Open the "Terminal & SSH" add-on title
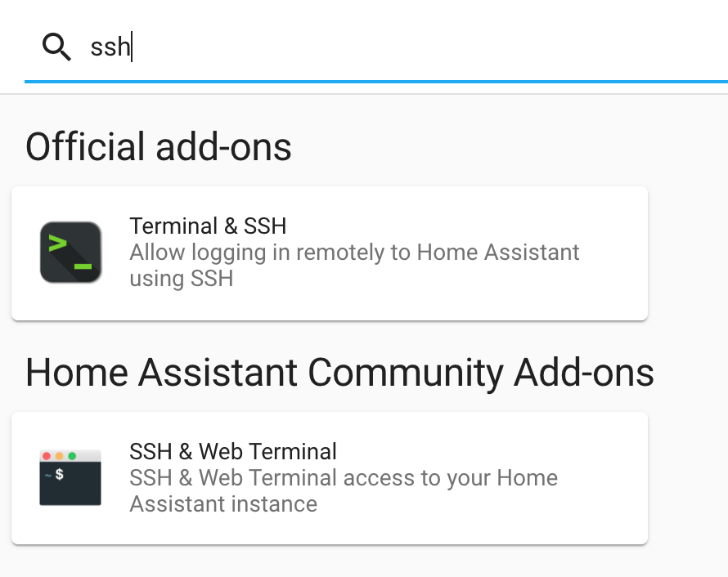 click(x=208, y=226)
